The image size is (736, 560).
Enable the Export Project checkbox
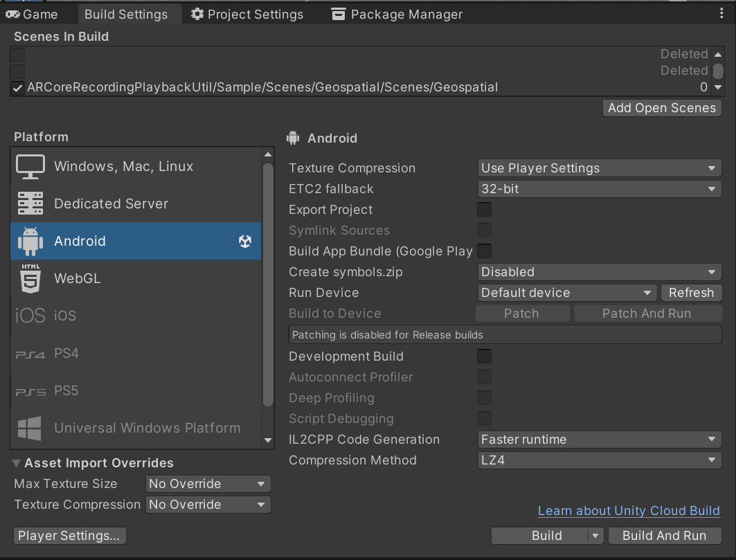485,209
